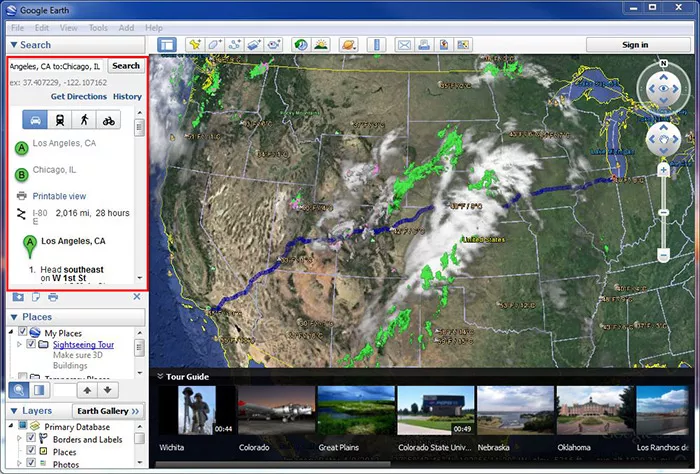Screen dimensions: 700x474
Task: Collapse the Tour Guide strip
Action: [160, 376]
